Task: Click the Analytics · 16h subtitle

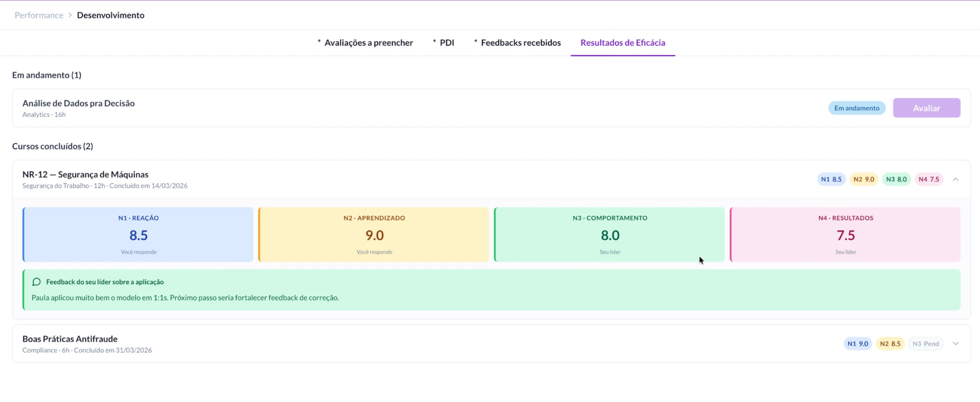Action: (44, 115)
